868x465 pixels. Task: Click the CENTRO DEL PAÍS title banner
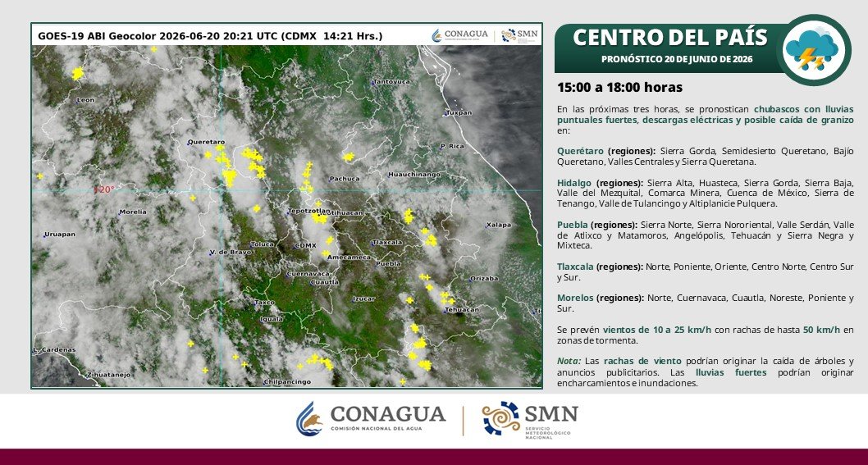pyautogui.click(x=669, y=48)
